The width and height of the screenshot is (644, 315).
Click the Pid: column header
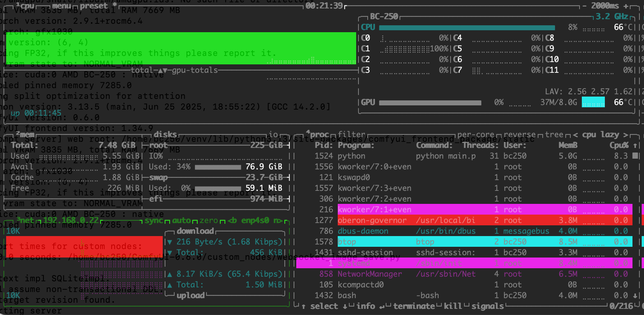point(324,145)
